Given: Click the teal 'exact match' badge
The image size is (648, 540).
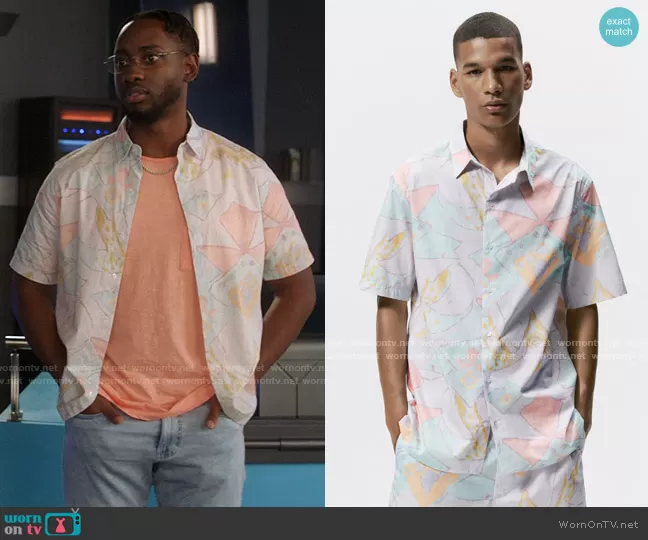Looking at the screenshot, I should pos(619,26).
